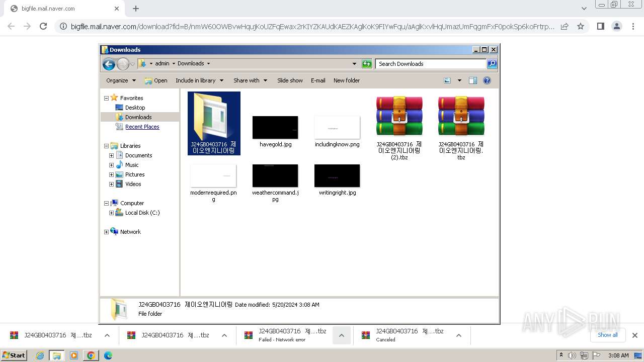Screen dimensions: 644x362
Task: Expand the Videos library node
Action: pyautogui.click(x=112, y=184)
